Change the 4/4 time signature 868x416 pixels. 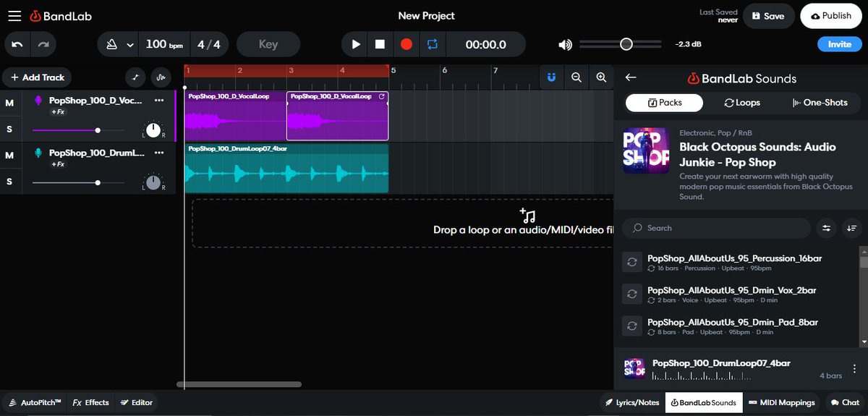[x=209, y=44]
